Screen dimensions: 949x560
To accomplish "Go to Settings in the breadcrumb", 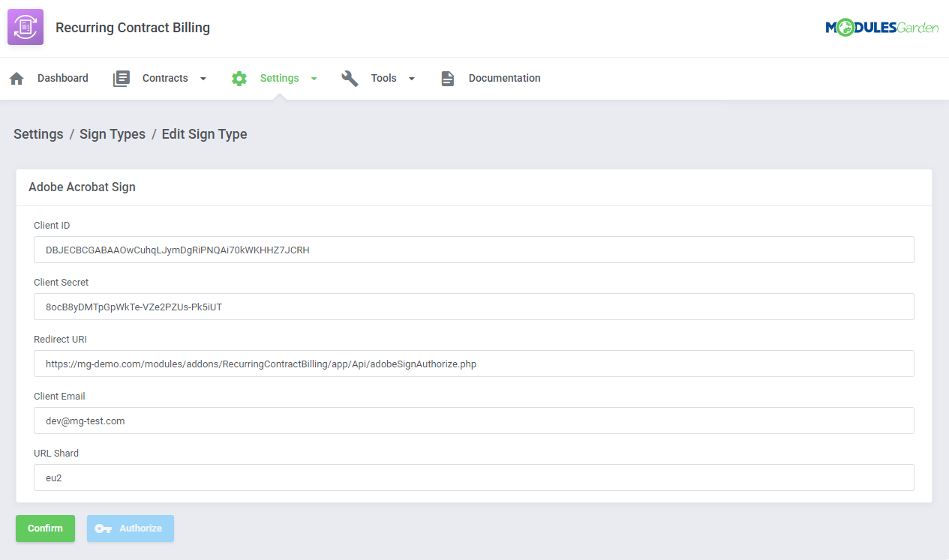I will tap(38, 134).
